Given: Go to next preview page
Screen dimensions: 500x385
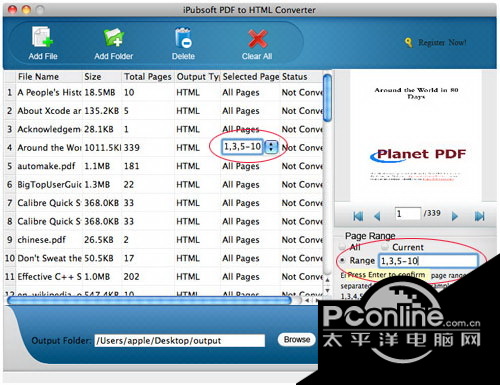Looking at the screenshot, I should coord(455,216).
